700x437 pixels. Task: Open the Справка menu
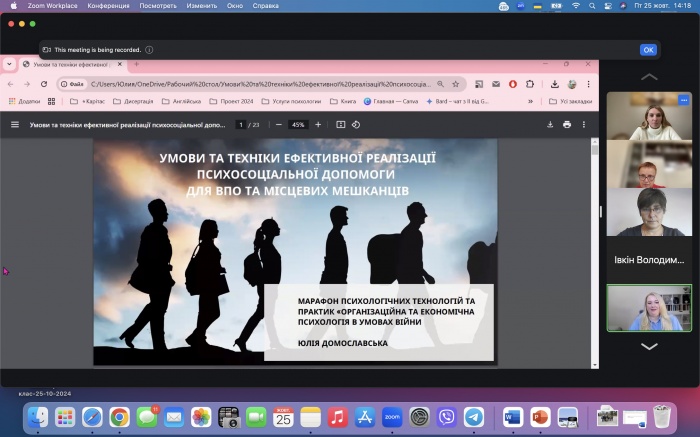tap(266, 6)
